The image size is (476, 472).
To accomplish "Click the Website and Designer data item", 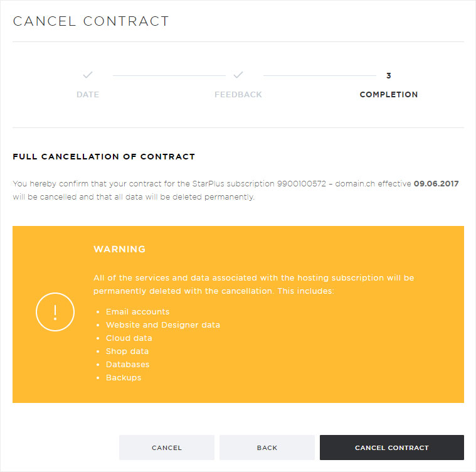I will [162, 325].
